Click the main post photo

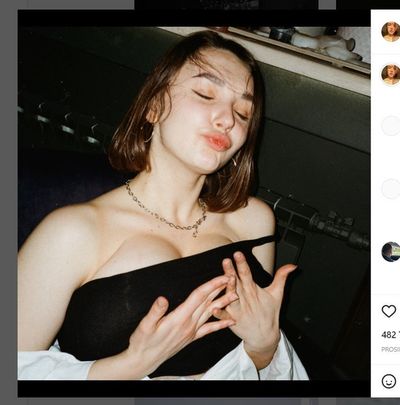pyautogui.click(x=194, y=203)
